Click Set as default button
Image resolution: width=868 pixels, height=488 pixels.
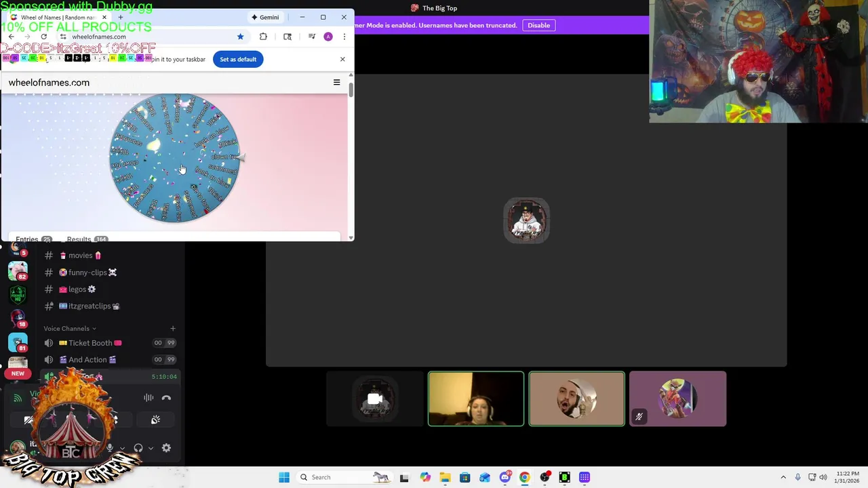(238, 59)
